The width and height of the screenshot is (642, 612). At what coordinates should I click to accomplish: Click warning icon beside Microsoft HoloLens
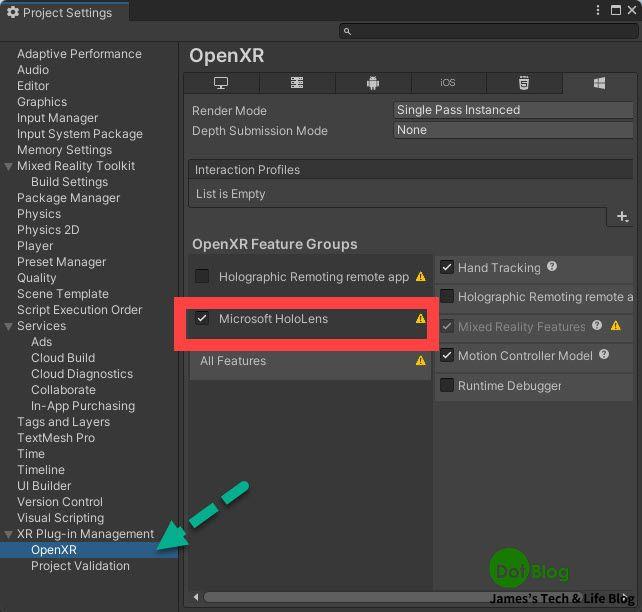click(420, 318)
